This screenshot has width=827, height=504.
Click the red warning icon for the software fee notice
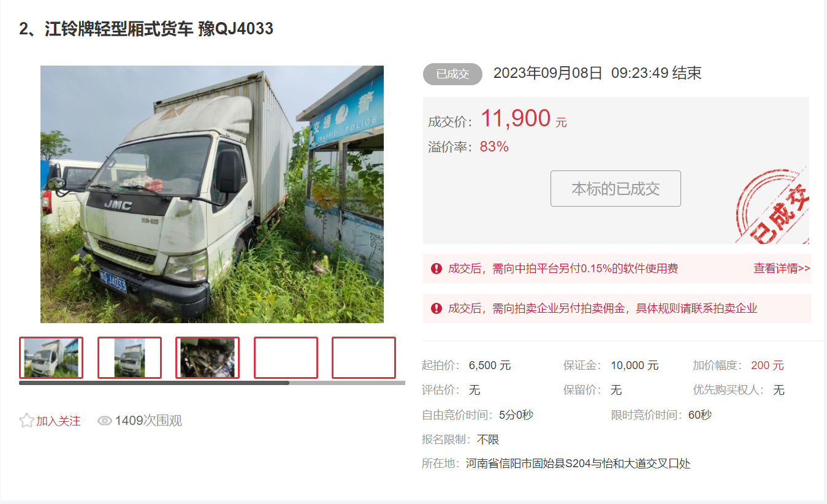[x=436, y=269]
